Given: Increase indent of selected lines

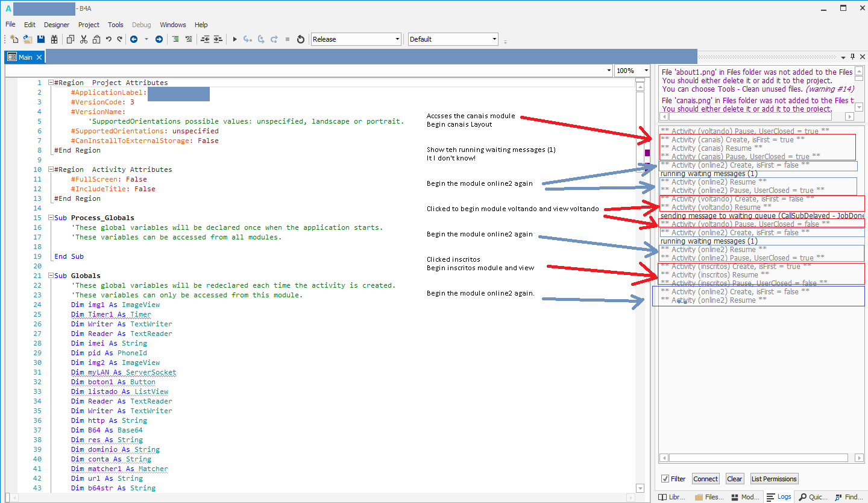Looking at the screenshot, I should [218, 39].
